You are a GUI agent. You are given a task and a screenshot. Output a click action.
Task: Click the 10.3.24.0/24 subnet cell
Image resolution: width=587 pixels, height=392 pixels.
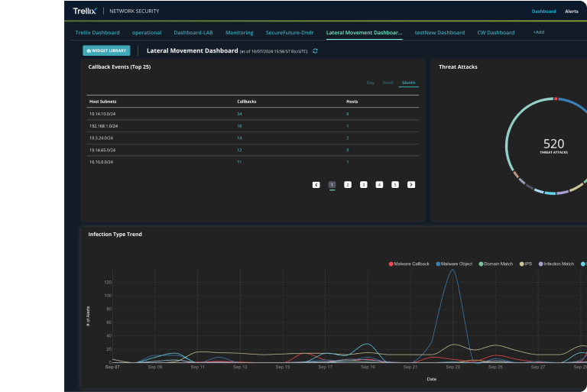(101, 138)
